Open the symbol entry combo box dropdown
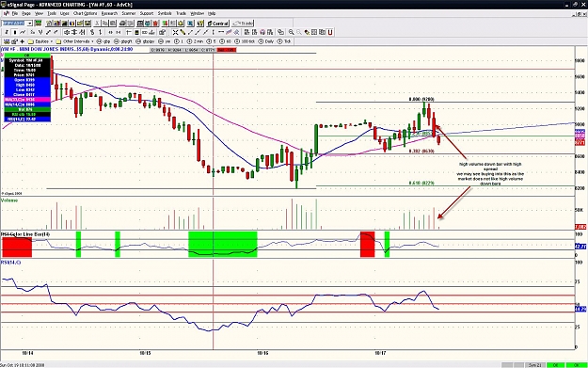Viewport: 588px width, 368px height. pyautogui.click(x=29, y=24)
